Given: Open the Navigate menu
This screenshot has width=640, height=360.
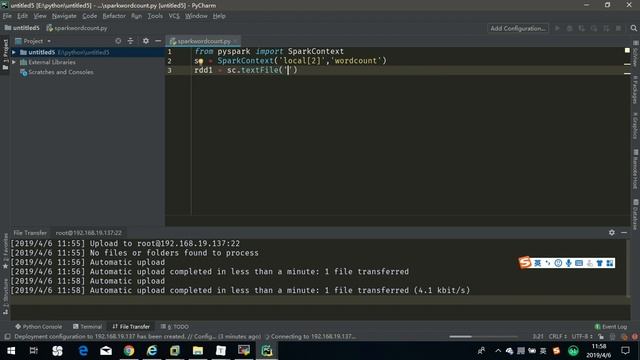Looking at the screenshot, I should click(x=64, y=16).
